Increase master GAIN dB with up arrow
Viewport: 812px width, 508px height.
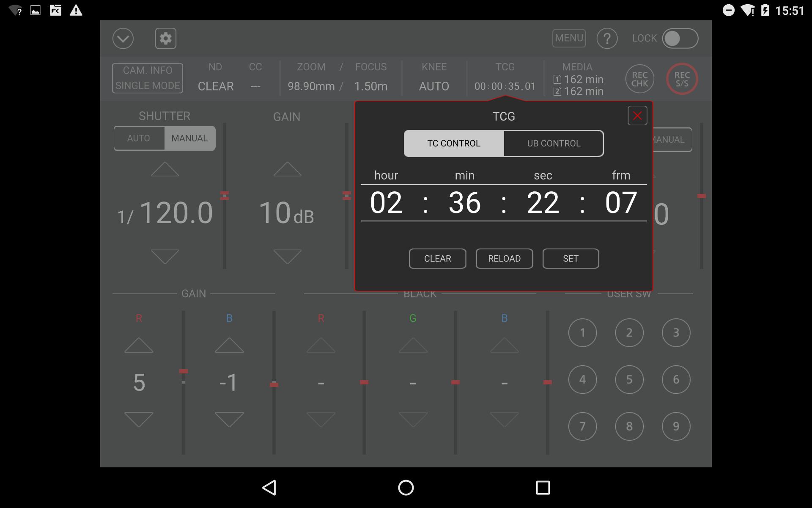point(287,169)
